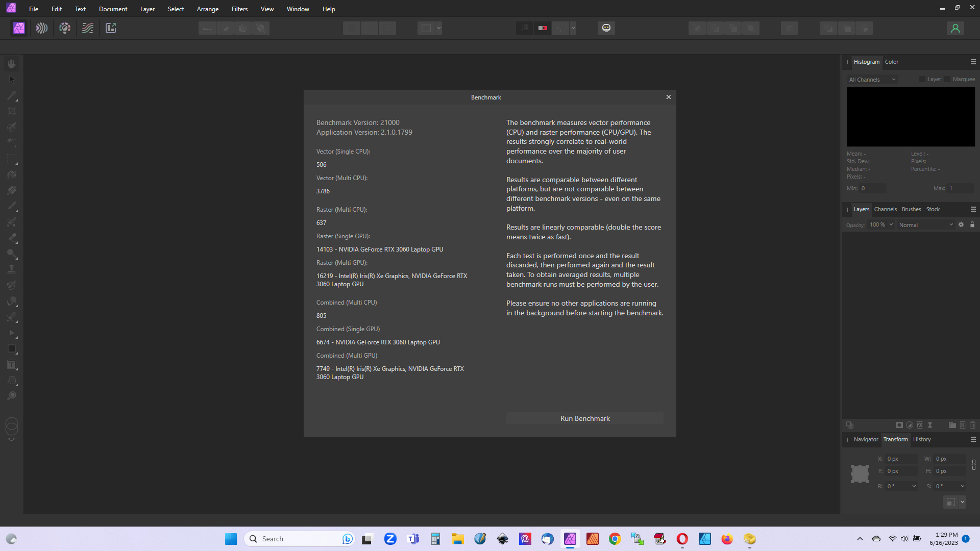Click the Run Benchmark button

(585, 418)
